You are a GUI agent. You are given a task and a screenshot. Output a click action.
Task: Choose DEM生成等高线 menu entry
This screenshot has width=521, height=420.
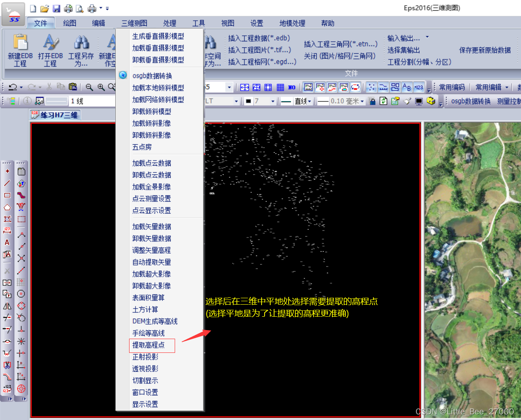click(x=155, y=321)
